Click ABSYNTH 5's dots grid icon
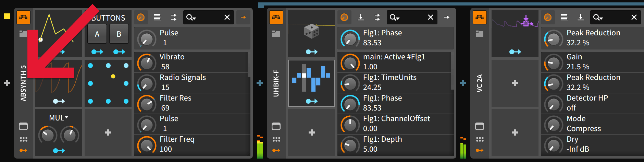The height and width of the screenshot is (162, 644). (23, 139)
